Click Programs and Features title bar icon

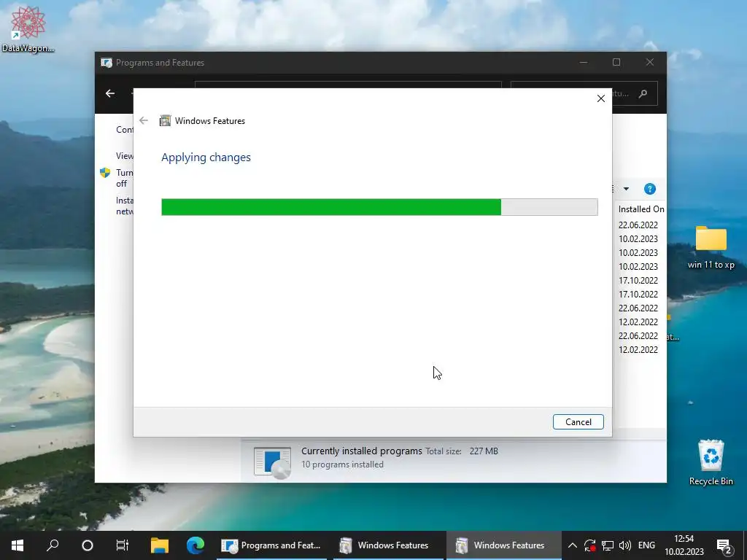coord(107,63)
